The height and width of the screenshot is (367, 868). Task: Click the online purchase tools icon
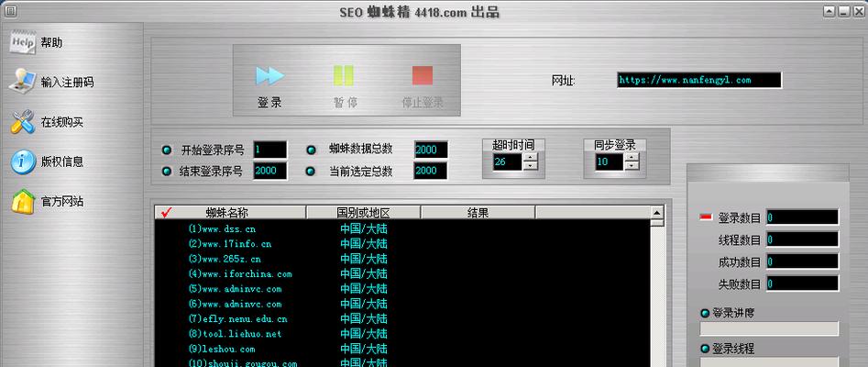(x=22, y=122)
